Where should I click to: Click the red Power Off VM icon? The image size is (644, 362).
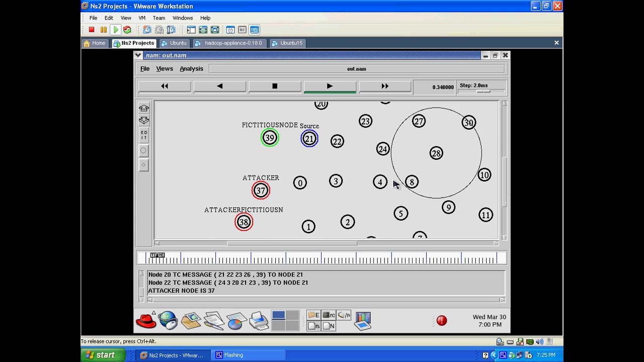(x=92, y=30)
